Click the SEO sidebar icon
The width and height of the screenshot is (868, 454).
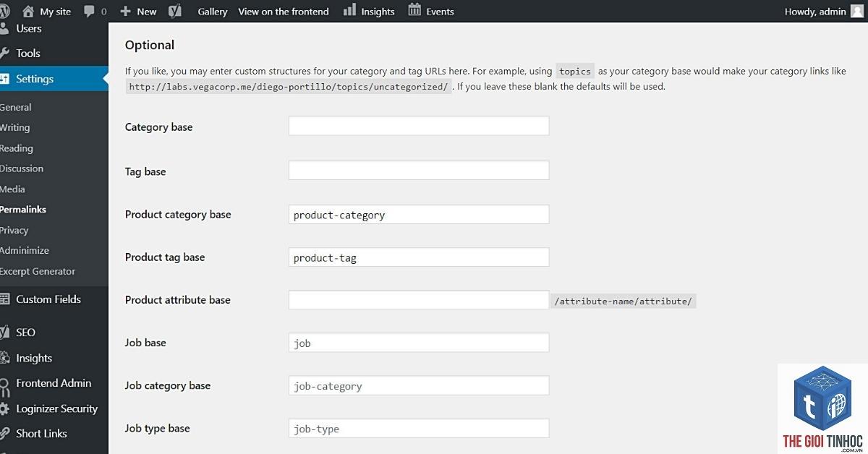[x=4, y=333]
